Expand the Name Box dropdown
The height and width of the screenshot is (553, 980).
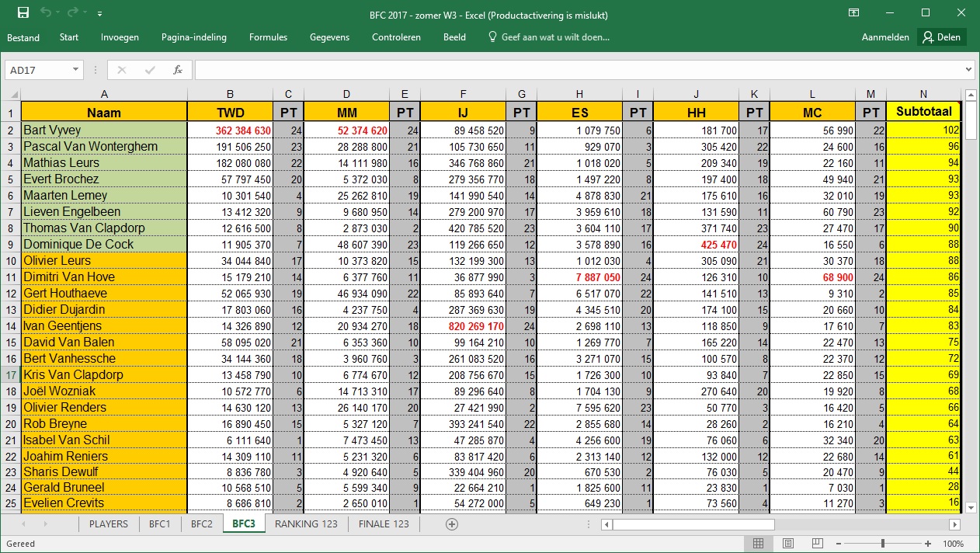tap(75, 70)
